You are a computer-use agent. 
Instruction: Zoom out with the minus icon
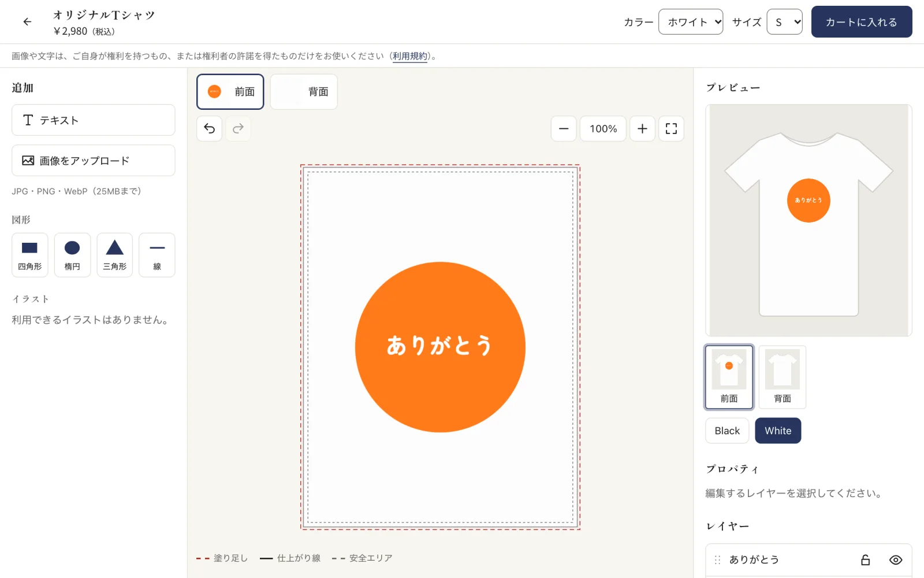(x=564, y=128)
